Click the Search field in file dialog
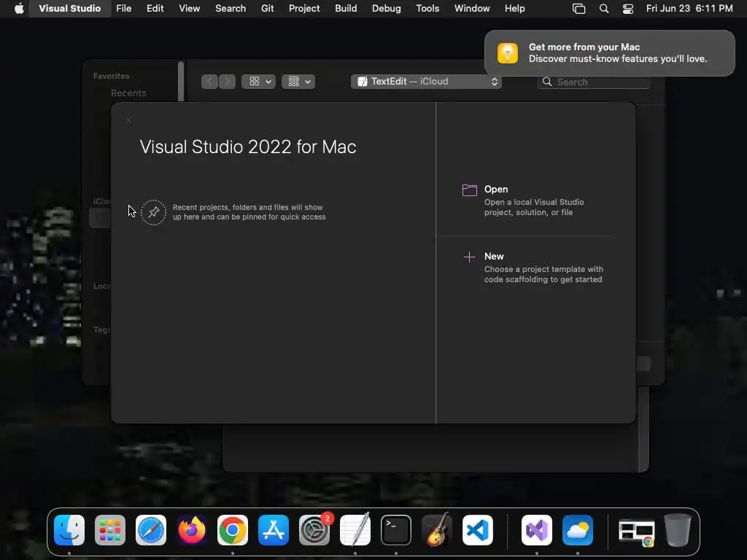 594,82
